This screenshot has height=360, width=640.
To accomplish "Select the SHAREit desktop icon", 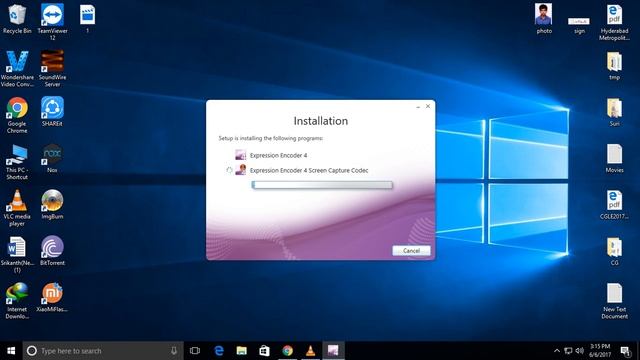I will (52, 111).
